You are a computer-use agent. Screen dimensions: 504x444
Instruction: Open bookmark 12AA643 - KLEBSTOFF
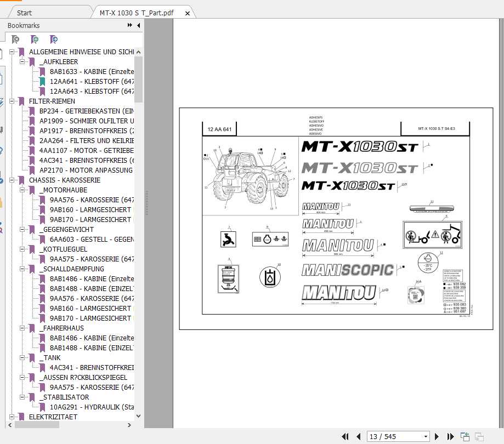(x=92, y=92)
